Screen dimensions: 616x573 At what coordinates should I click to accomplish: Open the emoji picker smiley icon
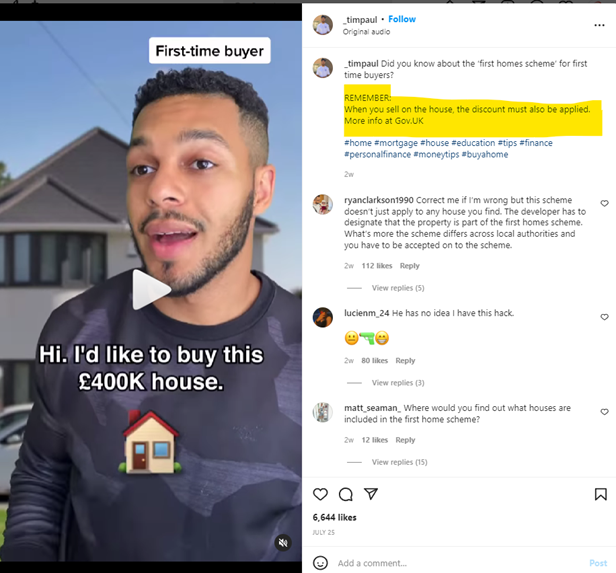(x=320, y=563)
